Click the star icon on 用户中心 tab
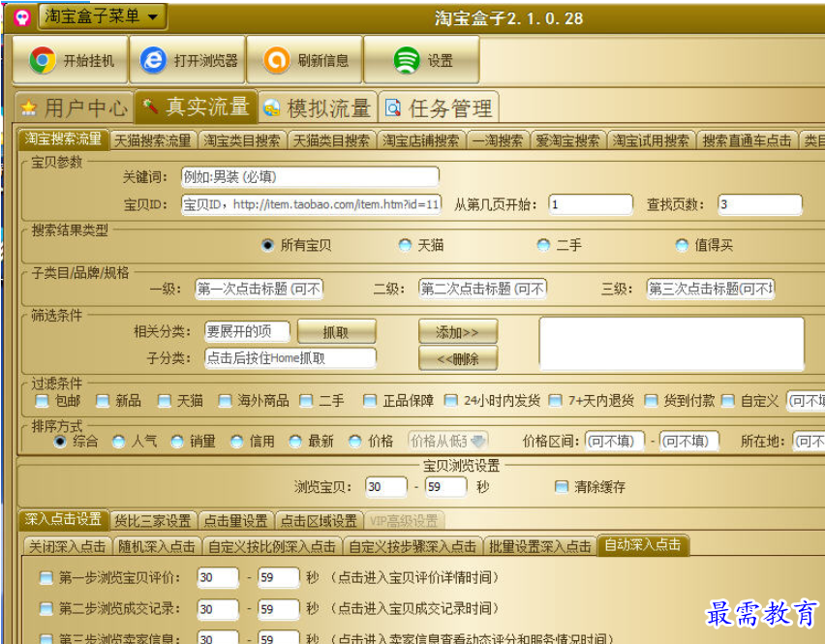The image size is (825, 644). click(28, 108)
